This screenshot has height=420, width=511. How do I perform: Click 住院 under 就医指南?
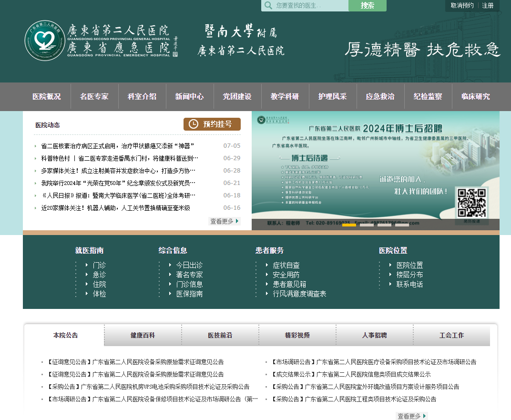(x=100, y=284)
